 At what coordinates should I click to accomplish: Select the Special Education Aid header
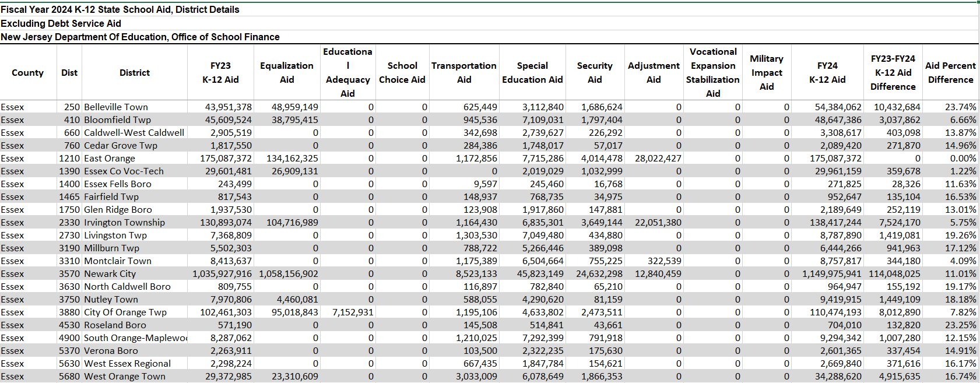532,72
